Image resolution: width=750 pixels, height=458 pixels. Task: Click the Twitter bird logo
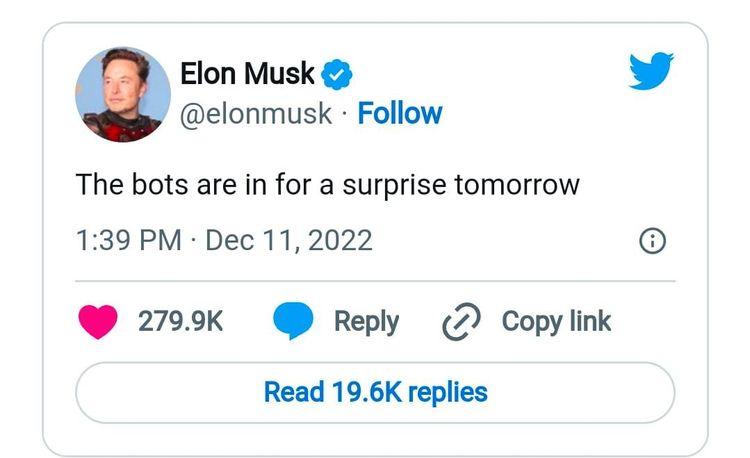651,73
